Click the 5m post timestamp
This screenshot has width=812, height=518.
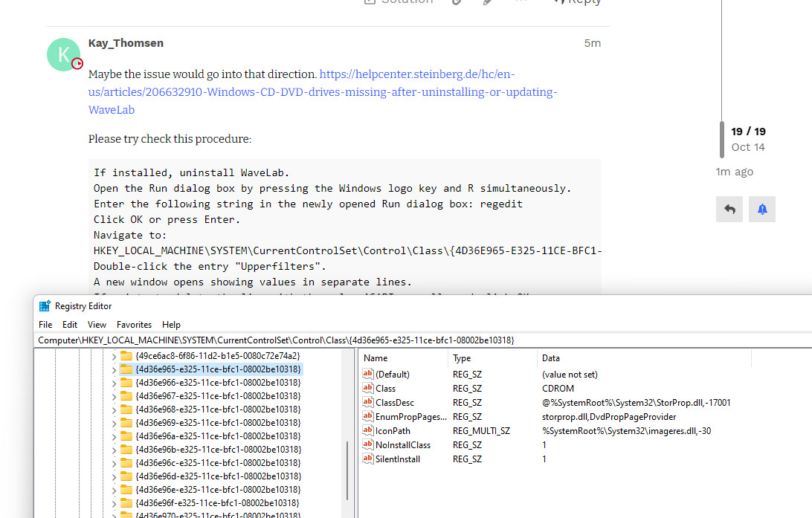click(593, 43)
